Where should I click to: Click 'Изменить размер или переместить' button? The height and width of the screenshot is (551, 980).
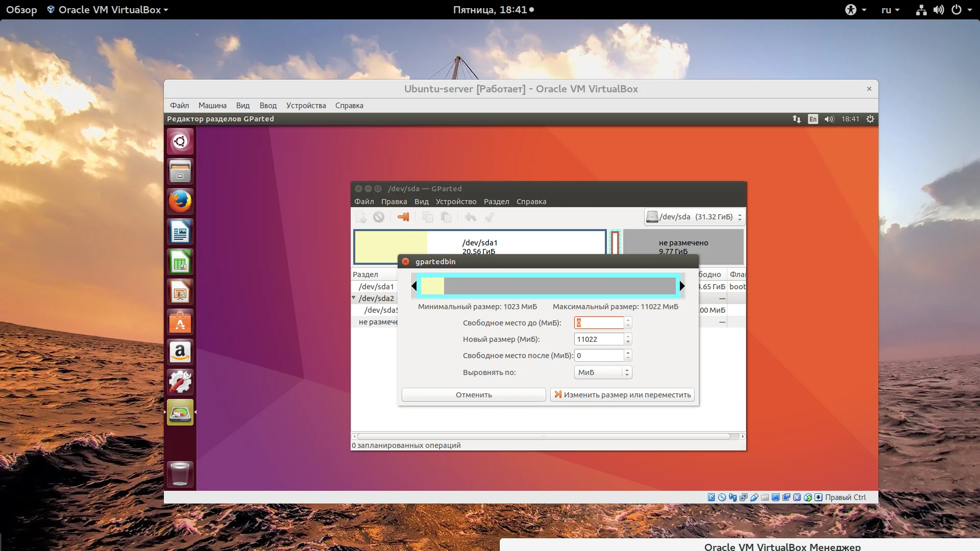coord(622,395)
